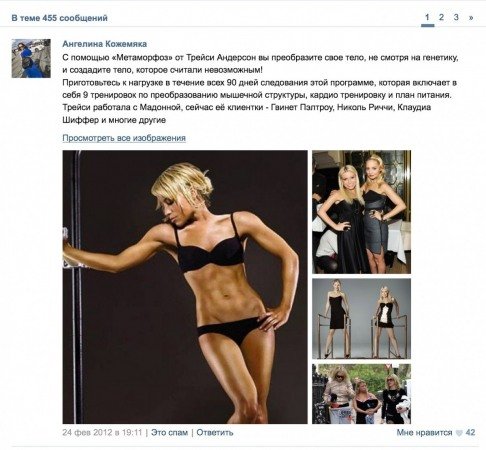
Task: Click the second paragraph about 90 дней программа
Action: [x=259, y=89]
